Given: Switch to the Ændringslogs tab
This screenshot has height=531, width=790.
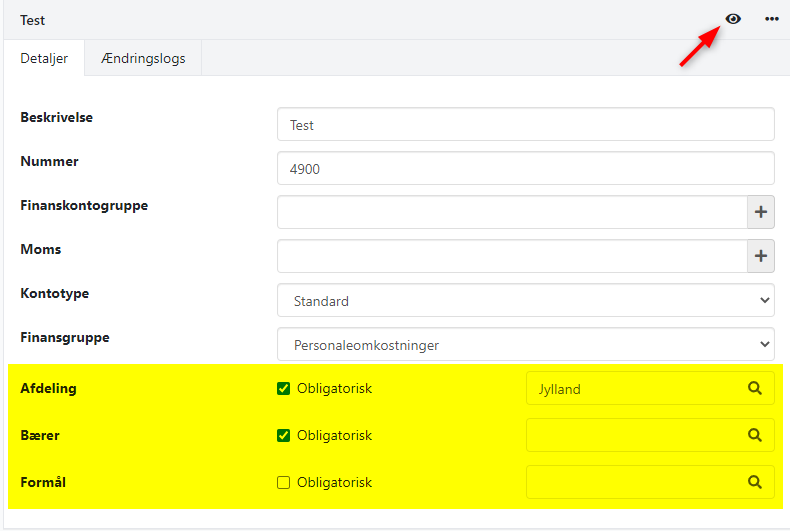Looking at the screenshot, I should pos(143,58).
